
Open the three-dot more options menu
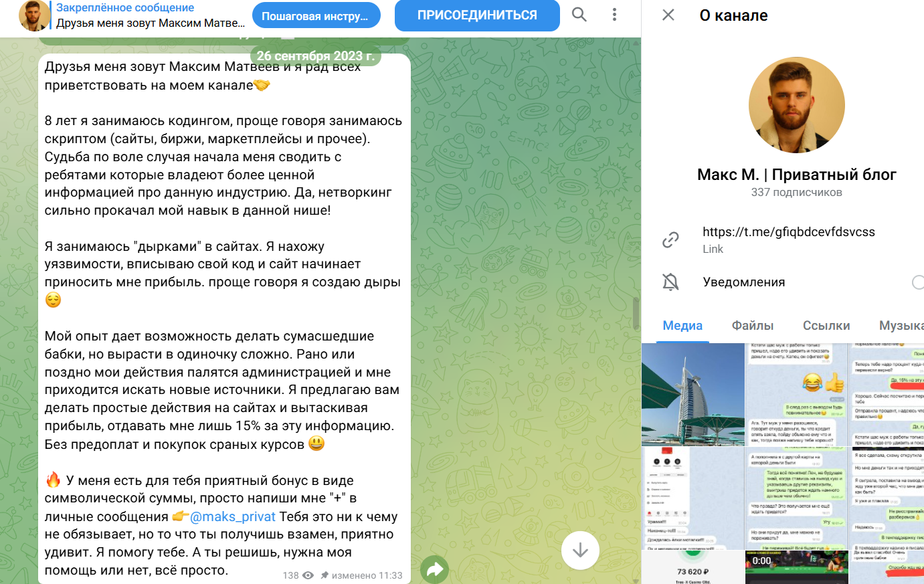pyautogui.click(x=614, y=15)
